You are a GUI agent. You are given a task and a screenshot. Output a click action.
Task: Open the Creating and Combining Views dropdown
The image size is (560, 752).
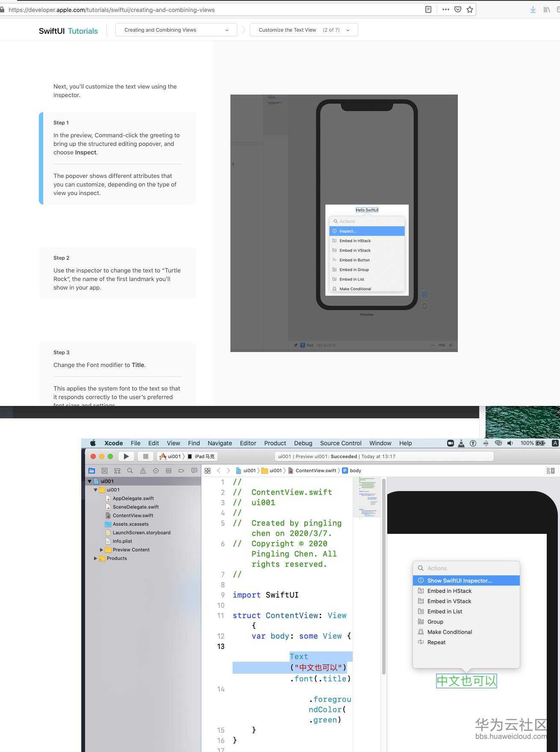[x=176, y=30]
